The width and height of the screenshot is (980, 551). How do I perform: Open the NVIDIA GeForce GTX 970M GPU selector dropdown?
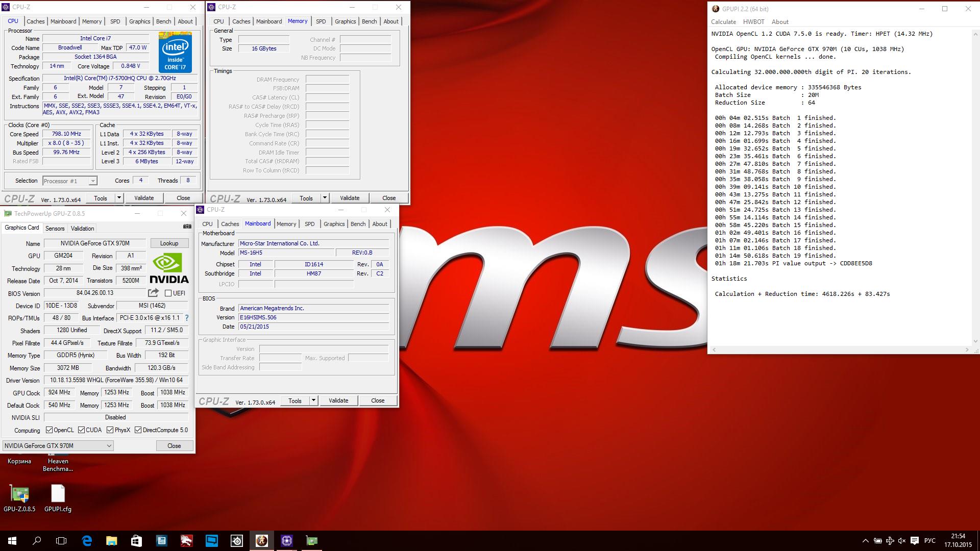(x=58, y=445)
